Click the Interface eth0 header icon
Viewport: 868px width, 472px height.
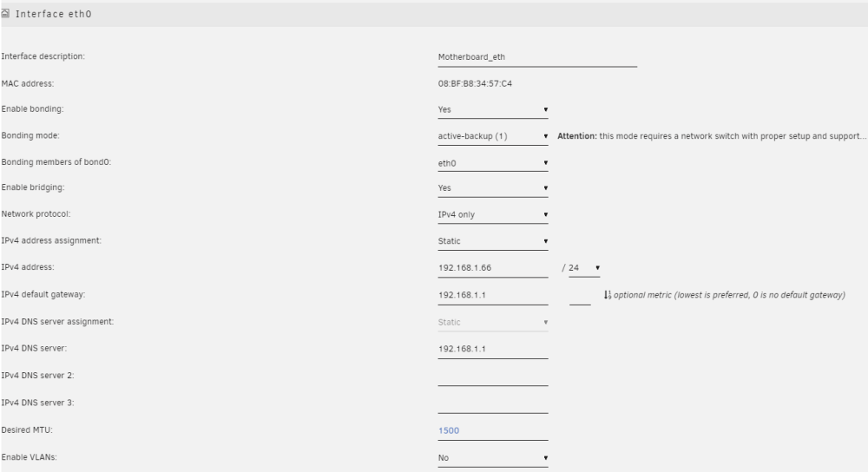click(5, 13)
